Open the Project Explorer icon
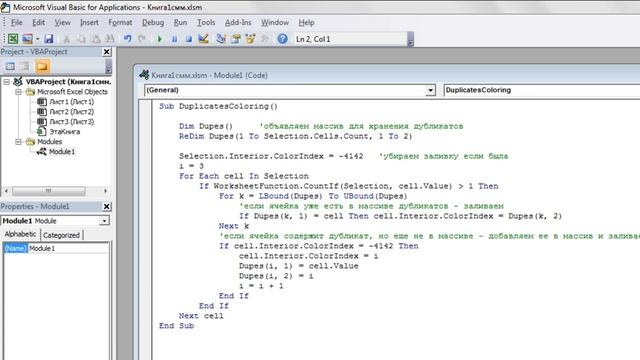 (x=221, y=39)
